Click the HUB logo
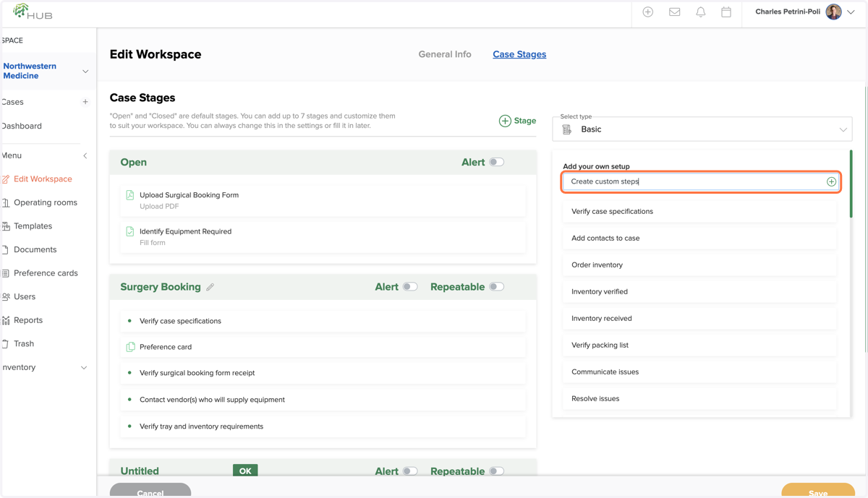This screenshot has width=868, height=498. pos(33,12)
